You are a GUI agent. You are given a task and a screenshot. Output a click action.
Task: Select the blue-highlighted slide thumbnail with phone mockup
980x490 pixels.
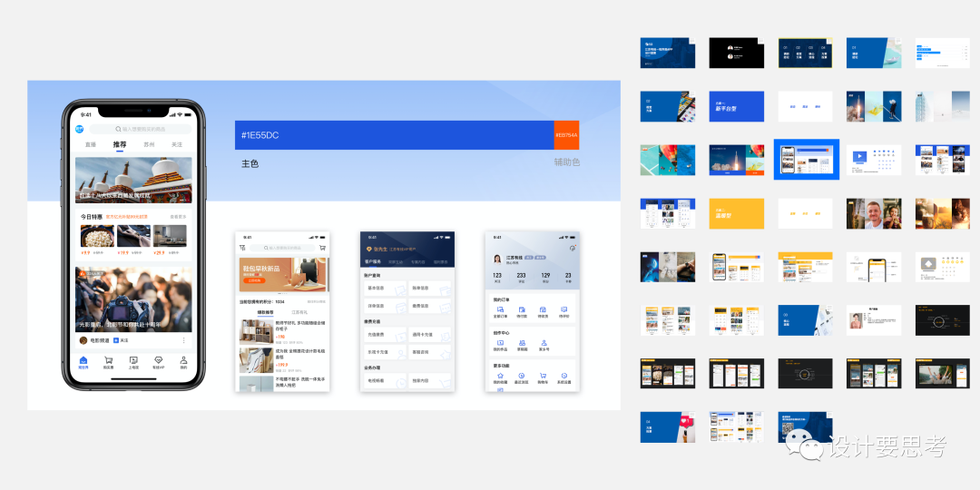pos(806,160)
